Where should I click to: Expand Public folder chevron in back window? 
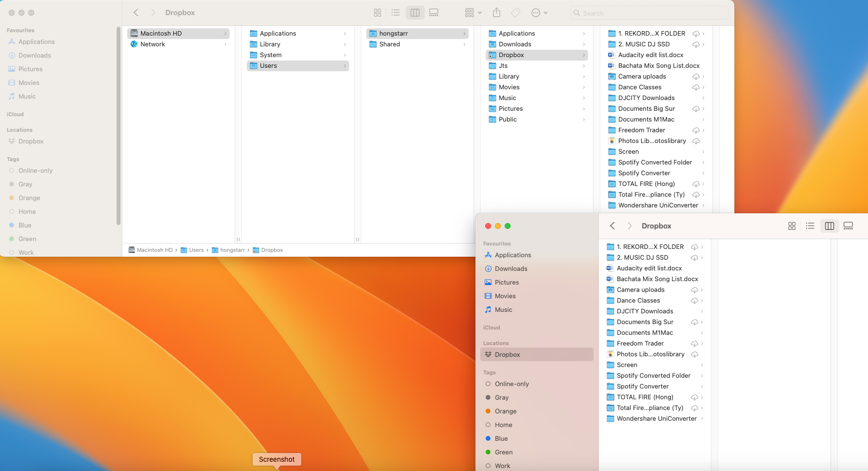click(584, 120)
